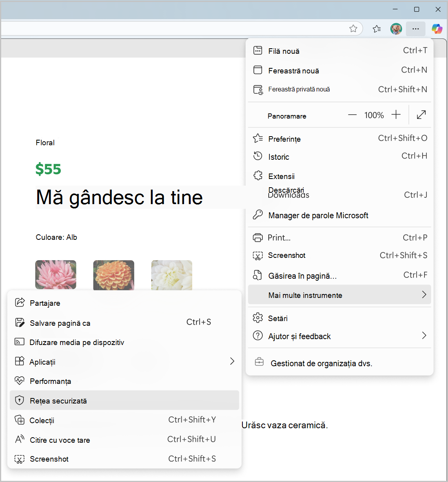Click the favorites star in address bar
Screen dimensions: 448x482
click(x=353, y=29)
